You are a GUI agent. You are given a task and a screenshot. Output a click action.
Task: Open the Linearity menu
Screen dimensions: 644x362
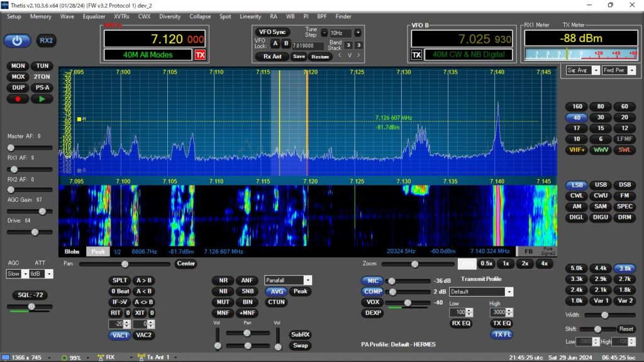click(250, 16)
